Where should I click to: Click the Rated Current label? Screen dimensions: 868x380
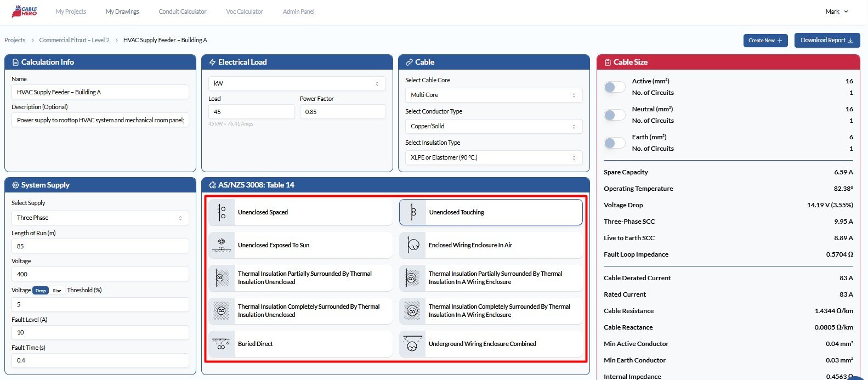coord(625,294)
